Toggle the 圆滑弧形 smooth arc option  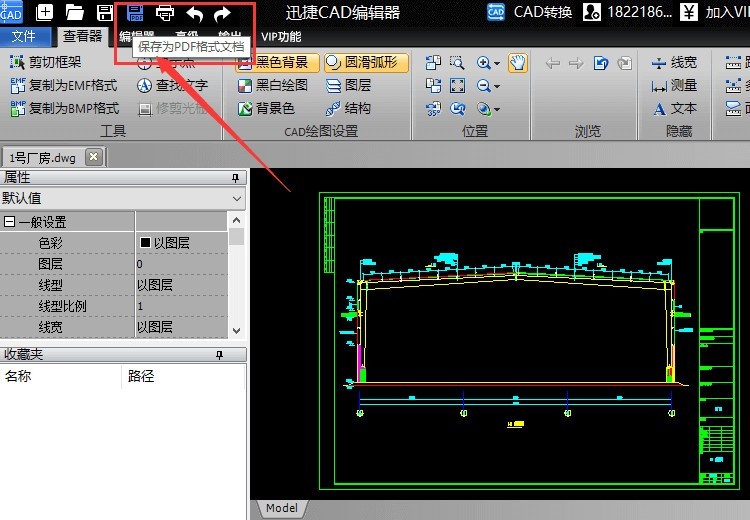tap(361, 63)
